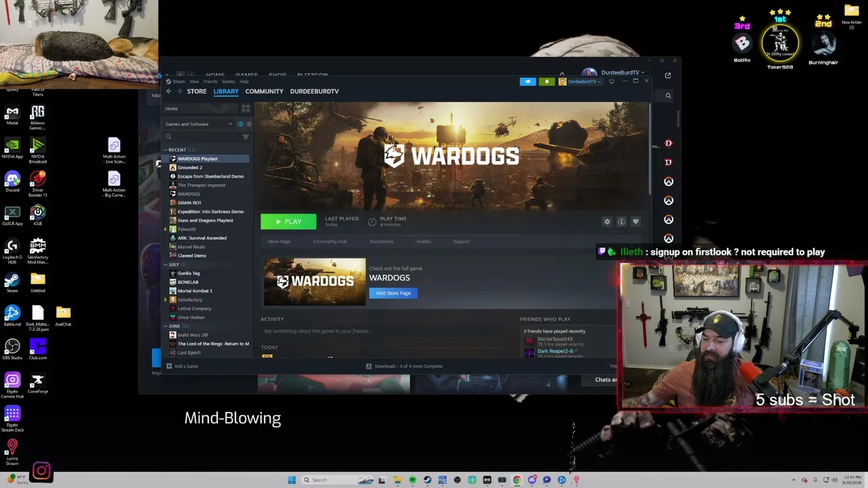Click the Windows taskbar Search box
Viewport: 868px width, 488px height.
338,480
